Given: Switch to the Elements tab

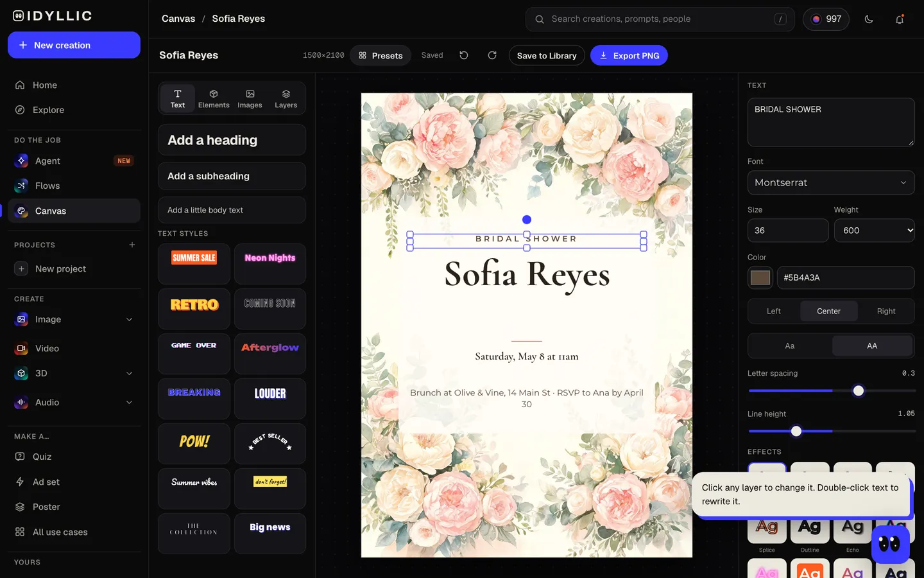Looking at the screenshot, I should click(x=214, y=98).
